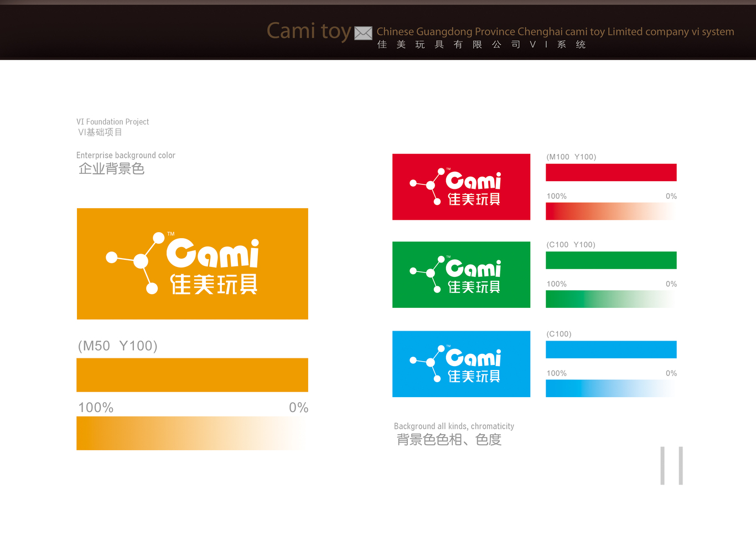Image resolution: width=756 pixels, height=535 pixels.
Task: Select the solid blue C100 swatch
Action: click(611, 349)
